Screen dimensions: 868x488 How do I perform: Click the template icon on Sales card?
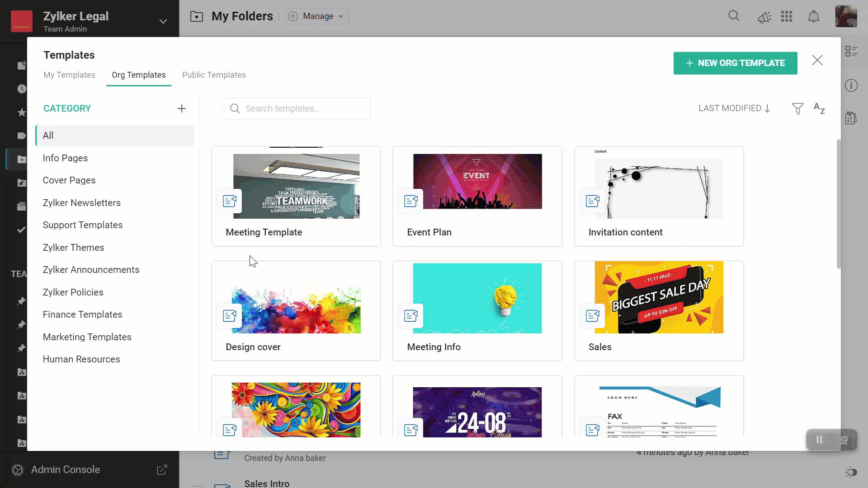593,315
